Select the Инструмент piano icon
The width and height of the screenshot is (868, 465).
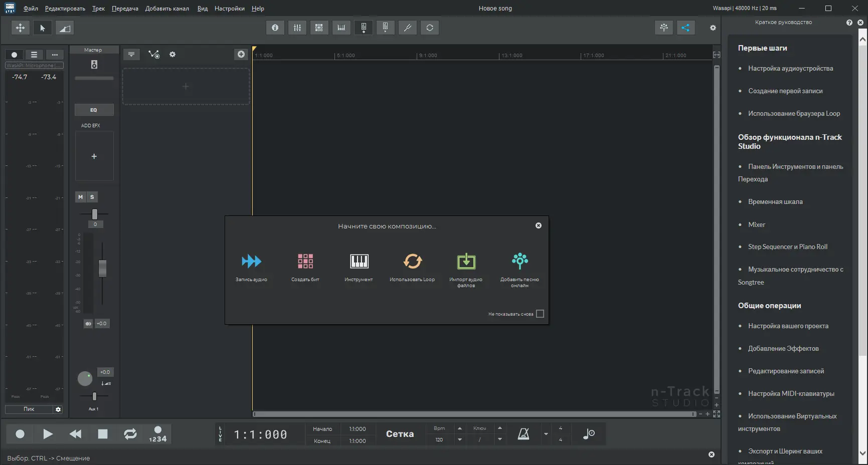(x=359, y=261)
